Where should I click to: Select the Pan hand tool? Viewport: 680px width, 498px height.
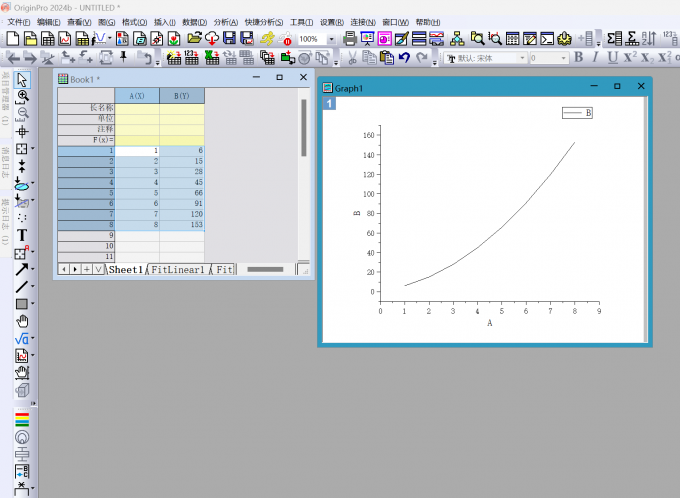pos(22,321)
